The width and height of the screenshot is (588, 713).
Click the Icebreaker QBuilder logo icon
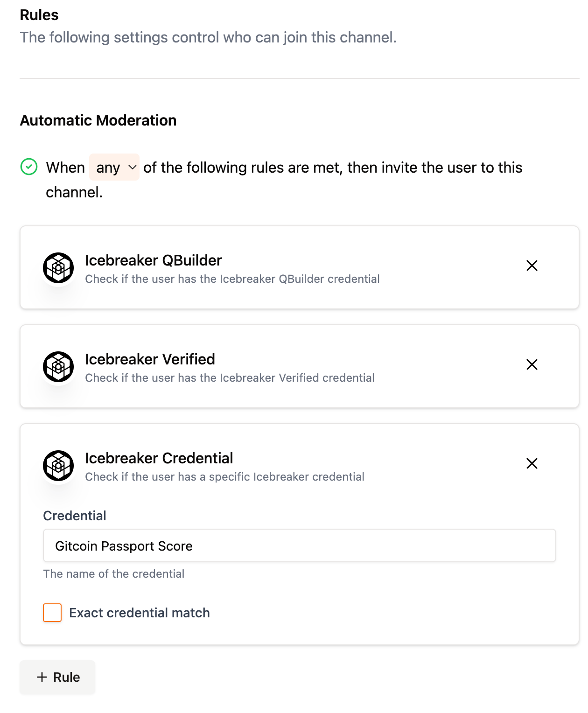58,268
